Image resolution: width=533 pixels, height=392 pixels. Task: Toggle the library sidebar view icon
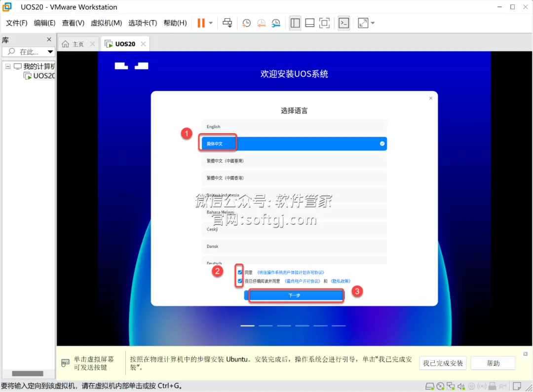295,23
